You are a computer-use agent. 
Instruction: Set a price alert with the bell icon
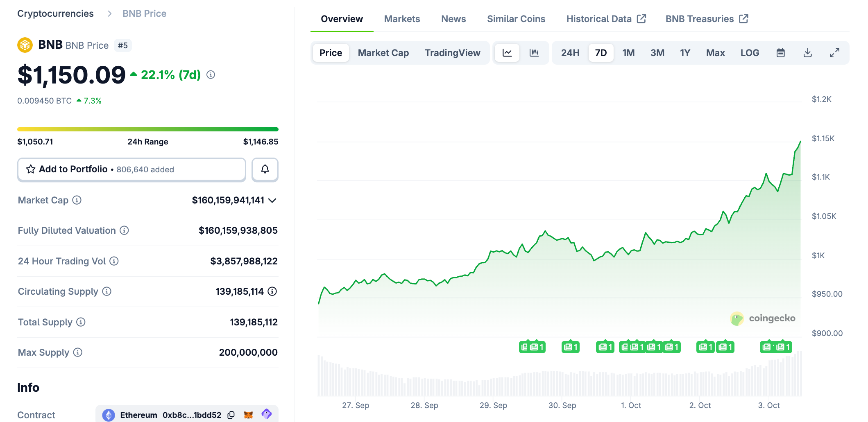pos(265,169)
